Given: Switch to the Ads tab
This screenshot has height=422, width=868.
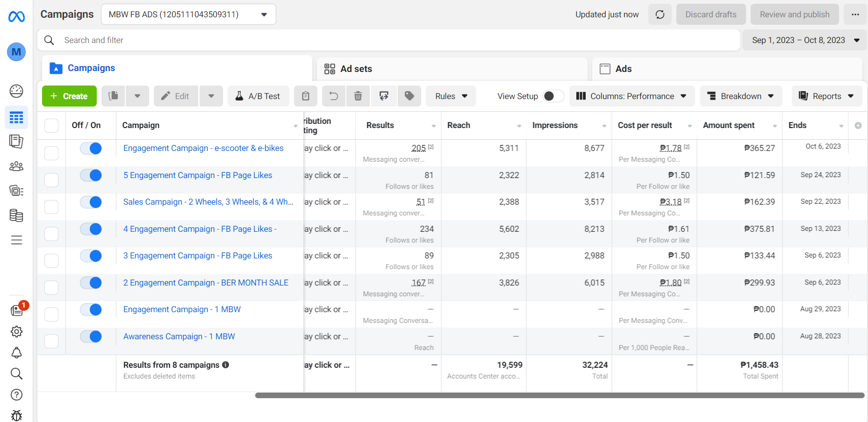Looking at the screenshot, I should tap(727, 69).
